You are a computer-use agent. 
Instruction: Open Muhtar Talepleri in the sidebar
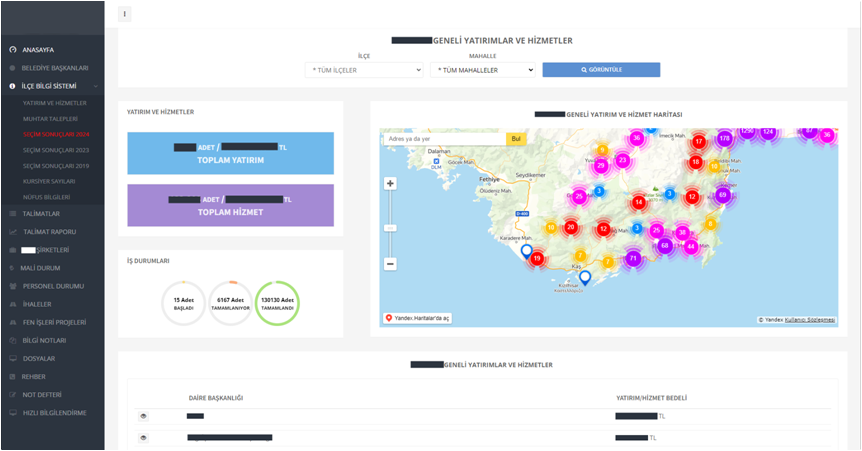pyautogui.click(x=50, y=118)
